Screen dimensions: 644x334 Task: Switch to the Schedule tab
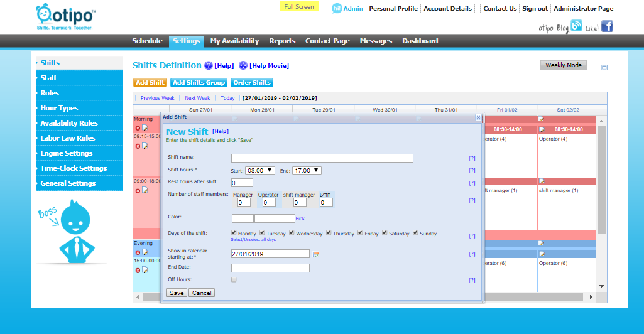pyautogui.click(x=147, y=41)
